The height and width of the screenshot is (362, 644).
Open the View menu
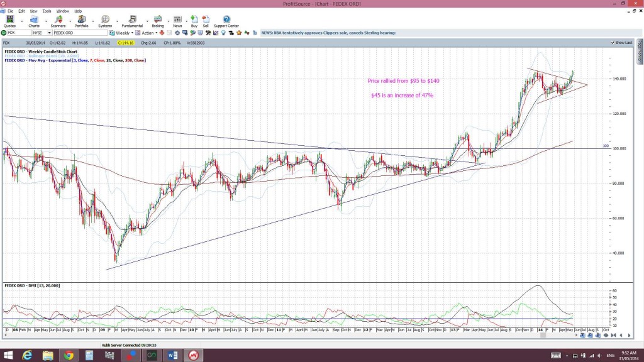33,11
